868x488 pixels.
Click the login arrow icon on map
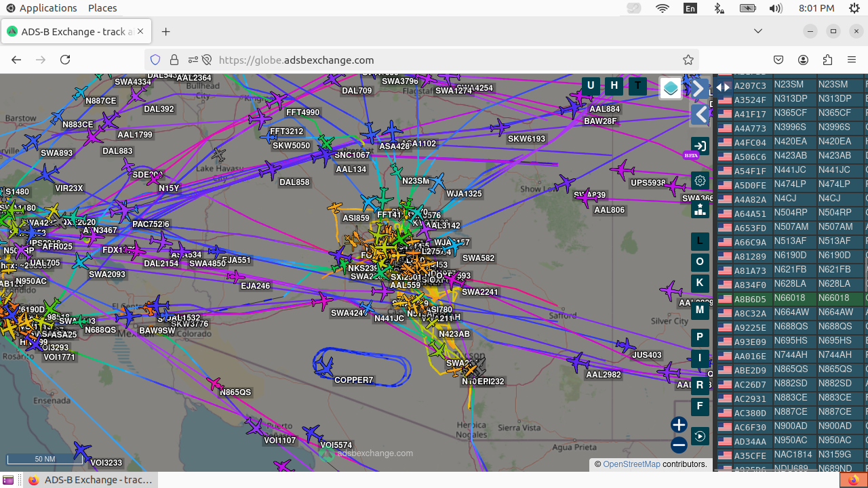point(700,146)
